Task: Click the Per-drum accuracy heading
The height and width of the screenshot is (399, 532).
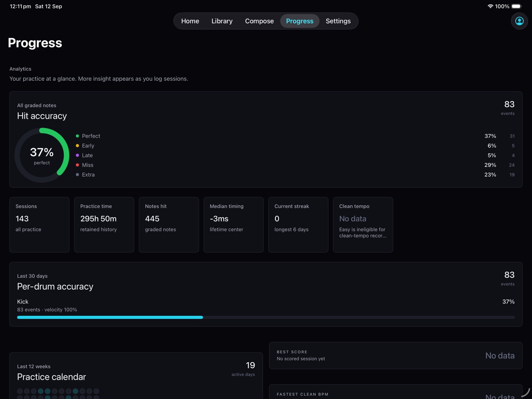Action: click(x=55, y=286)
